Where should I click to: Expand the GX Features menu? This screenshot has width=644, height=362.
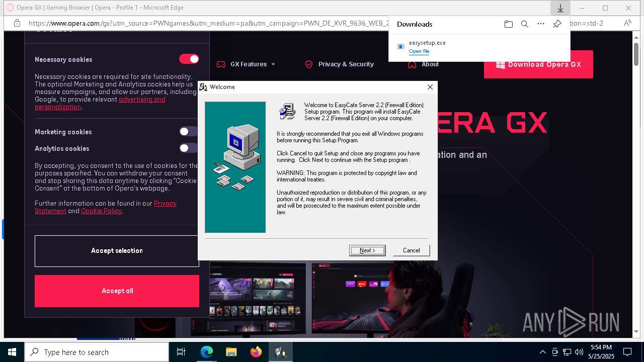(x=246, y=64)
